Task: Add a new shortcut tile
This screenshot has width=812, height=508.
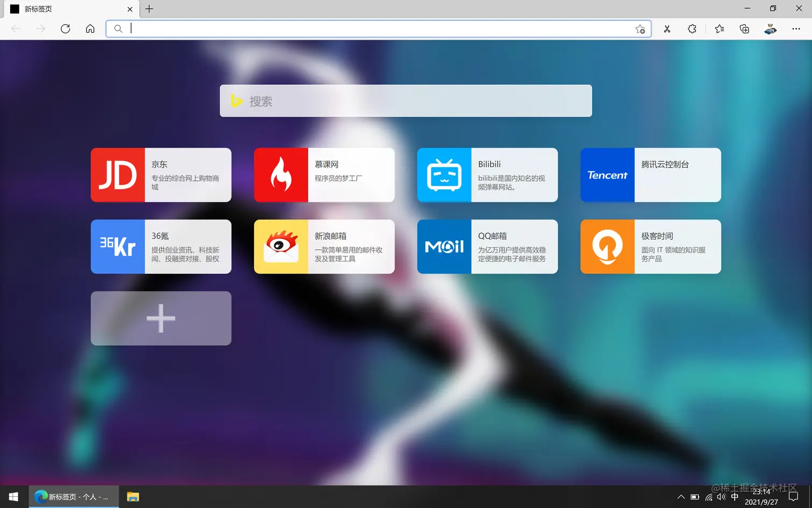Action: 161,318
